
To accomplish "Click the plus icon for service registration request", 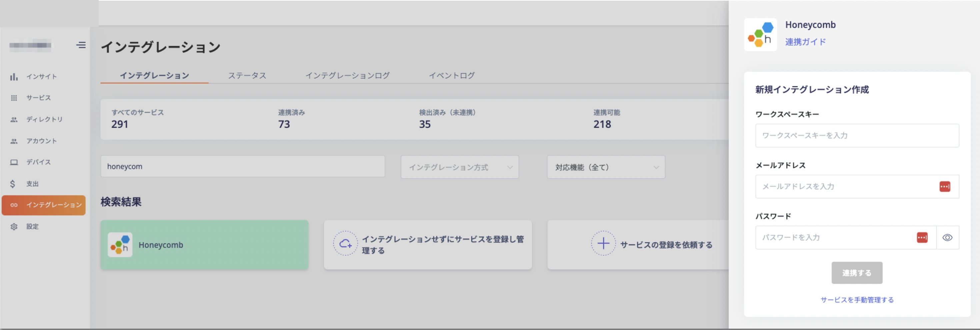I will [603, 244].
